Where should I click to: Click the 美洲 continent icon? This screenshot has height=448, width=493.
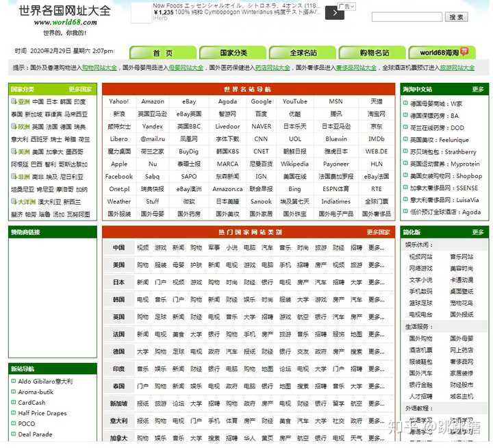coord(14,151)
